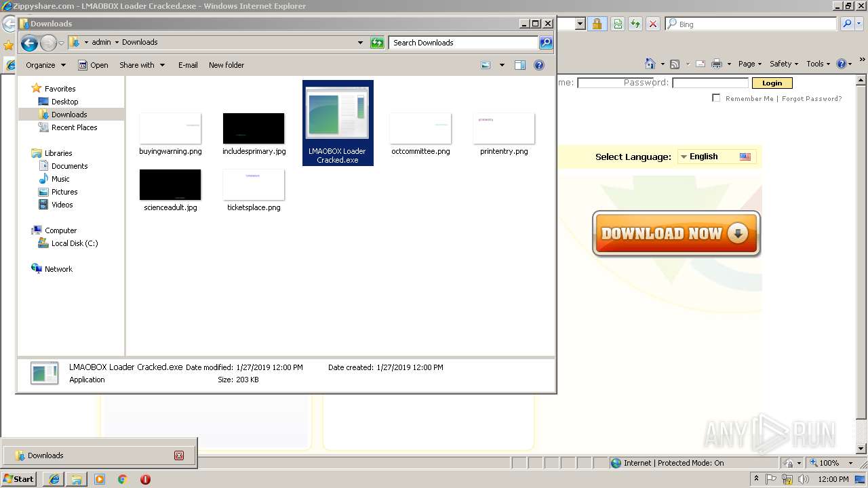Open the Share with menu
The width and height of the screenshot is (868, 488).
(142, 65)
